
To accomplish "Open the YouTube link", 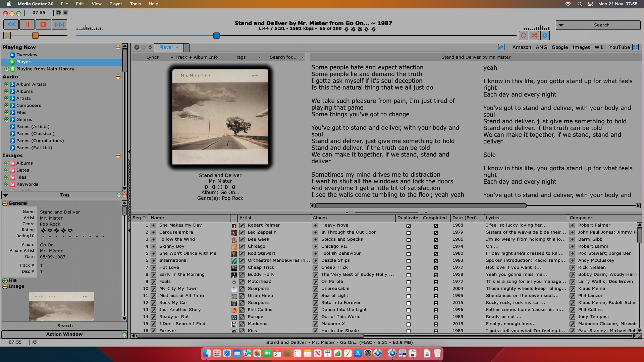I will point(620,47).
